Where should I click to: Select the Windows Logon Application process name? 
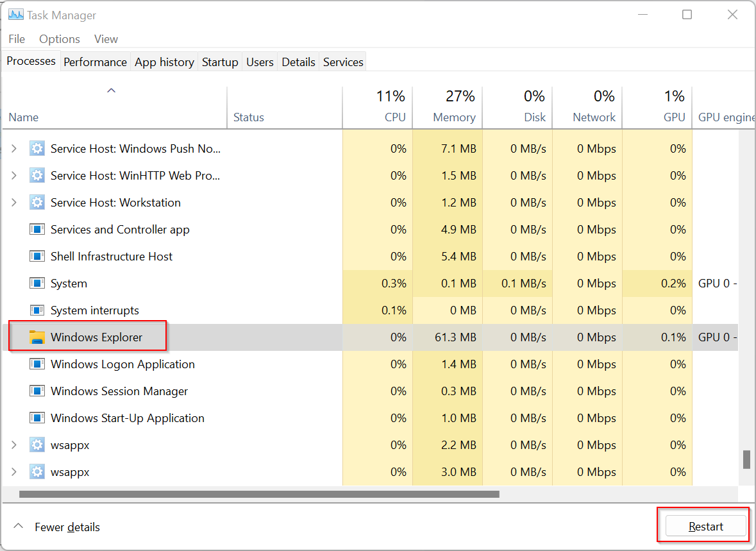(x=122, y=364)
